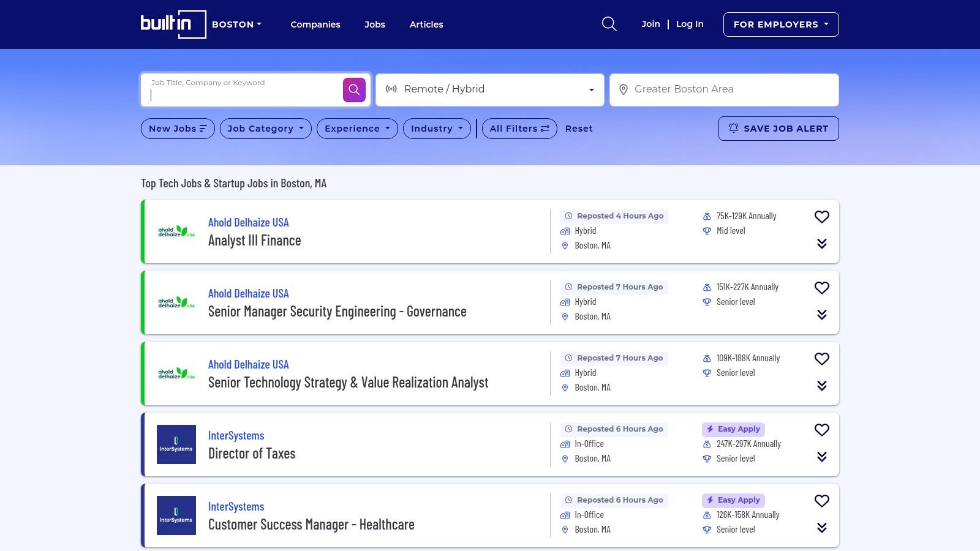This screenshot has height=551, width=980.
Task: Heart the Senior Technology Strategy & Value job
Action: click(x=822, y=359)
